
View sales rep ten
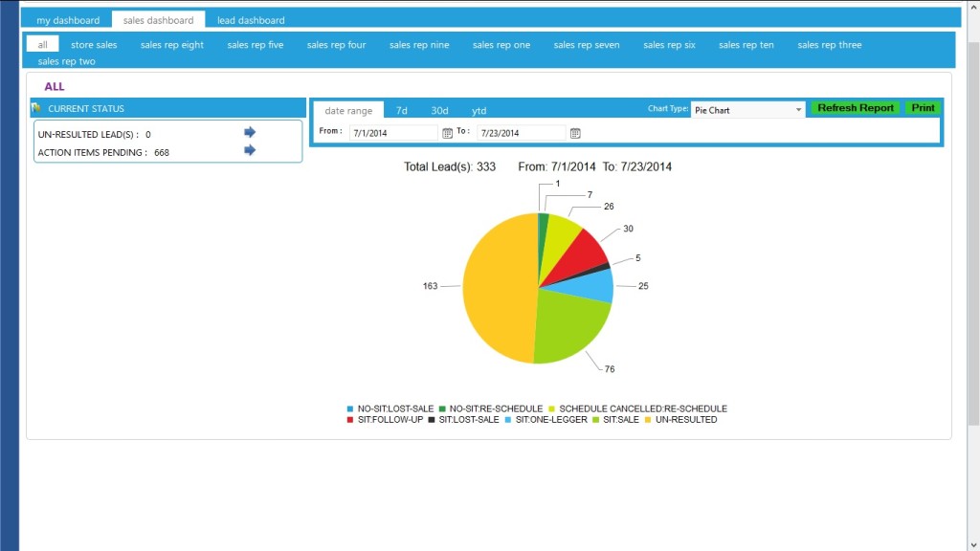[x=746, y=44]
